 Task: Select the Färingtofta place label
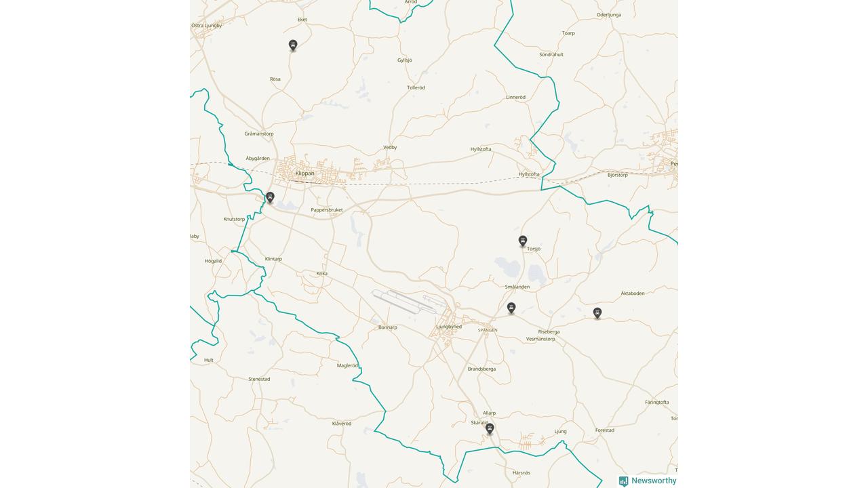click(x=657, y=402)
